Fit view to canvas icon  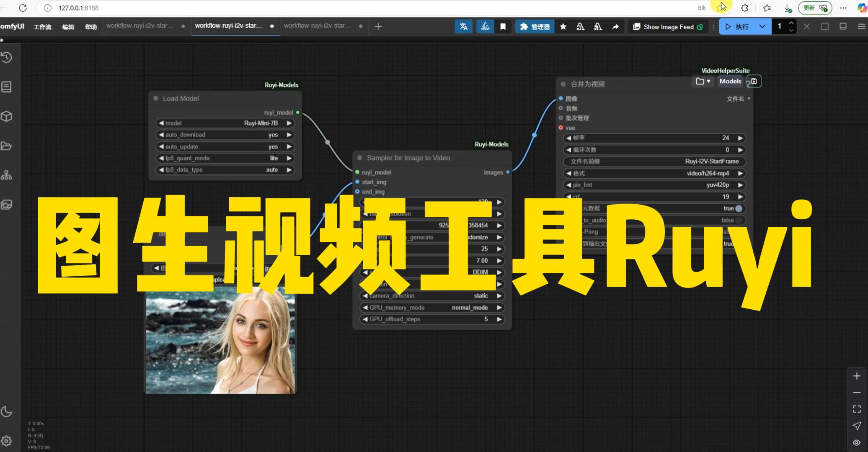857,409
